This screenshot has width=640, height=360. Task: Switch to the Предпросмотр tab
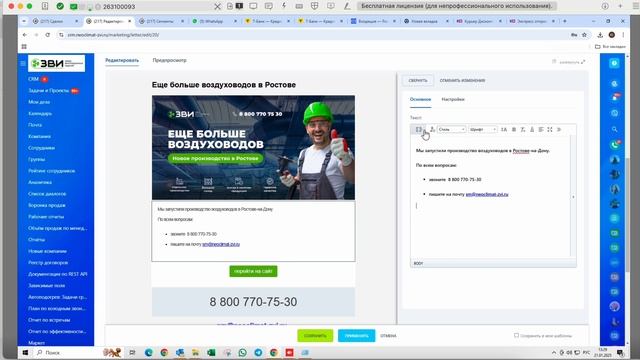[169, 60]
